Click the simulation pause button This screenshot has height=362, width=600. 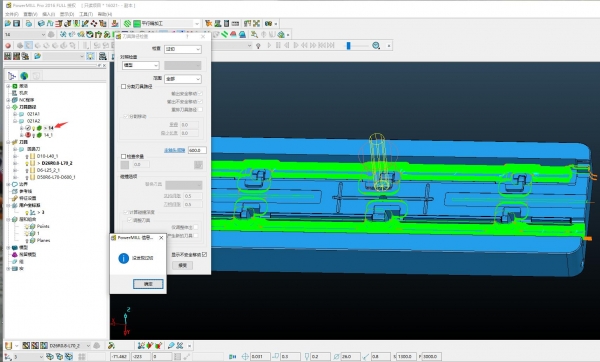pyautogui.click(x=278, y=46)
